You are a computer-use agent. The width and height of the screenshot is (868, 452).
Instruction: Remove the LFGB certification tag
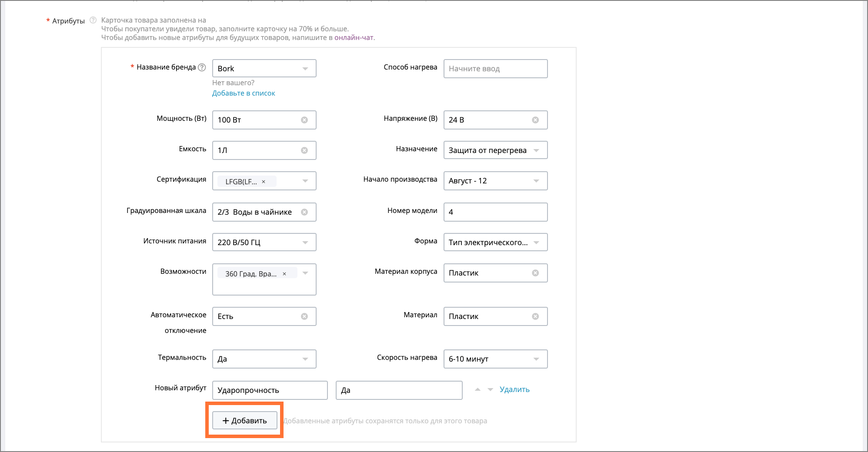[x=264, y=182]
